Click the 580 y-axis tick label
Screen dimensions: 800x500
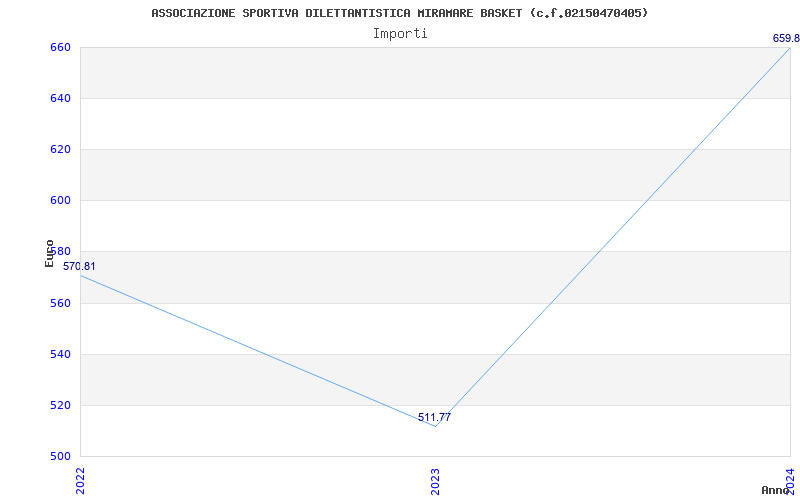coord(60,252)
